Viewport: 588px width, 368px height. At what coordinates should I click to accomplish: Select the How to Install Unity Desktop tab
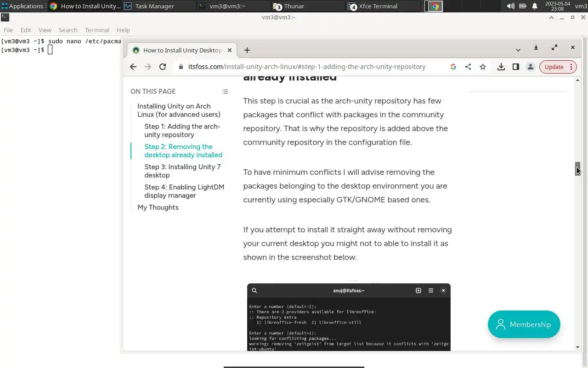[182, 50]
